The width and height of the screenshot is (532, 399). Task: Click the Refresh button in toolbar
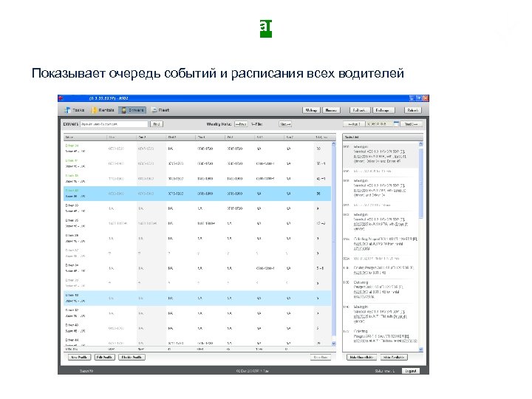pyautogui.click(x=413, y=110)
